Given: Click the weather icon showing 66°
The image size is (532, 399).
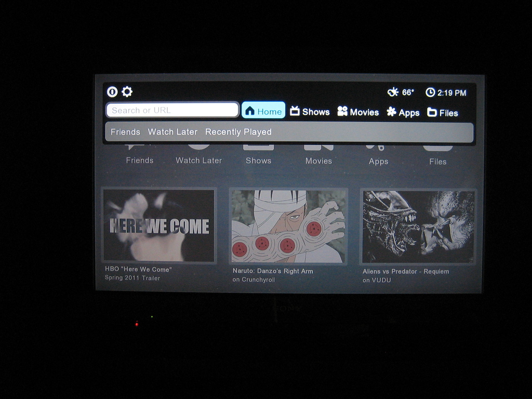Looking at the screenshot, I should point(393,92).
